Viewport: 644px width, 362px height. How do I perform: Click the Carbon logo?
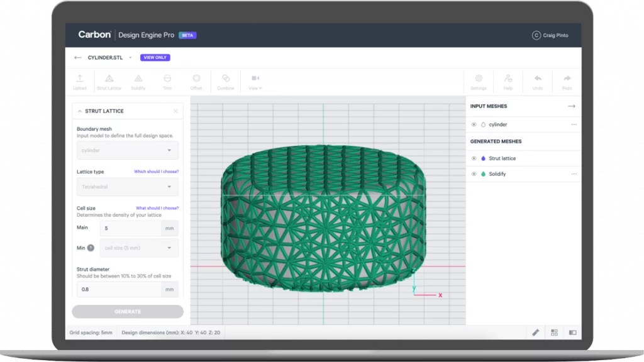click(94, 35)
